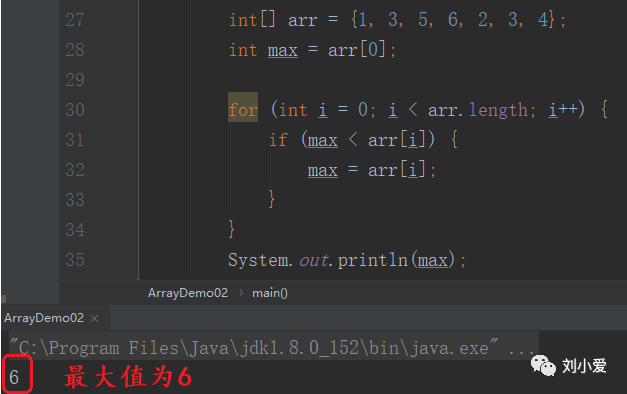Image resolution: width=627 pixels, height=394 pixels.
Task: Click line number 30 in the gutter
Action: tap(75, 110)
